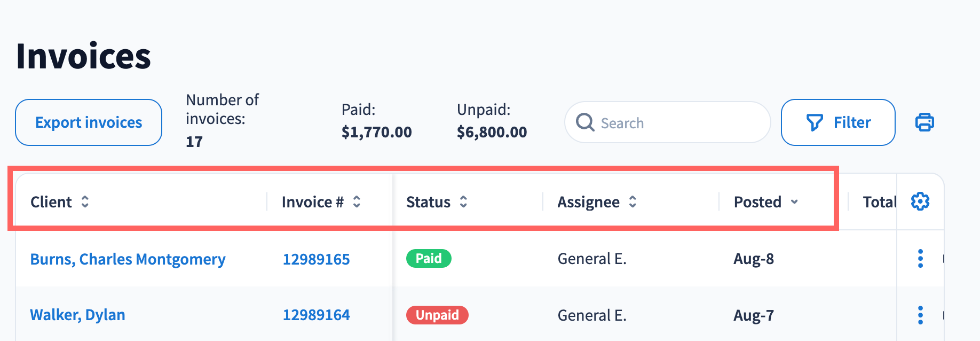Screen dimensions: 980x341
Task: Open invoice 12989165
Action: (x=317, y=259)
